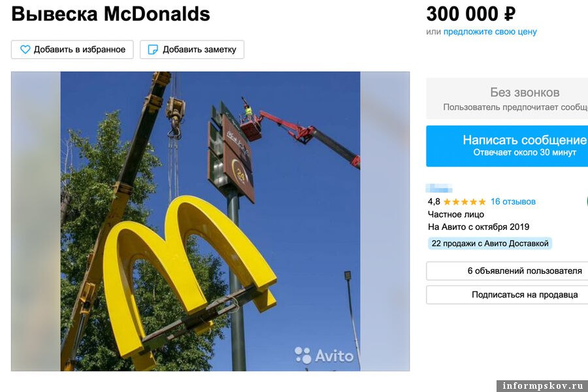
Task: Go to next photo via right gallery edge
Action: 385,221
